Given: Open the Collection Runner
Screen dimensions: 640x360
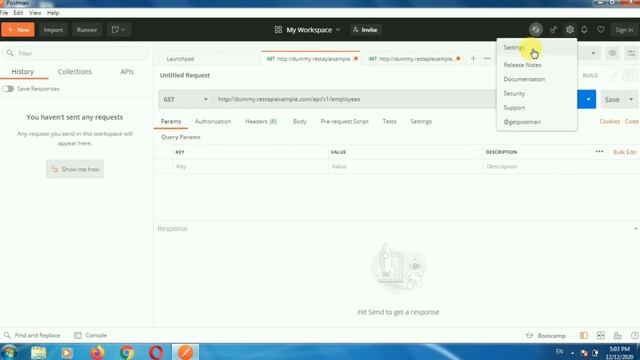Looking at the screenshot, I should tap(87, 30).
